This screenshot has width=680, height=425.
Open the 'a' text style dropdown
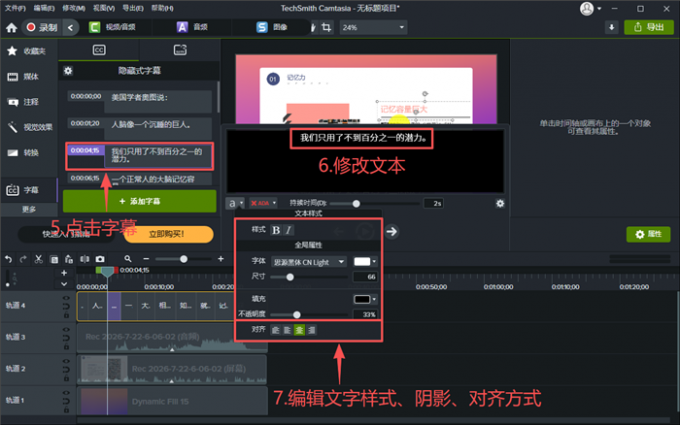tap(235, 203)
